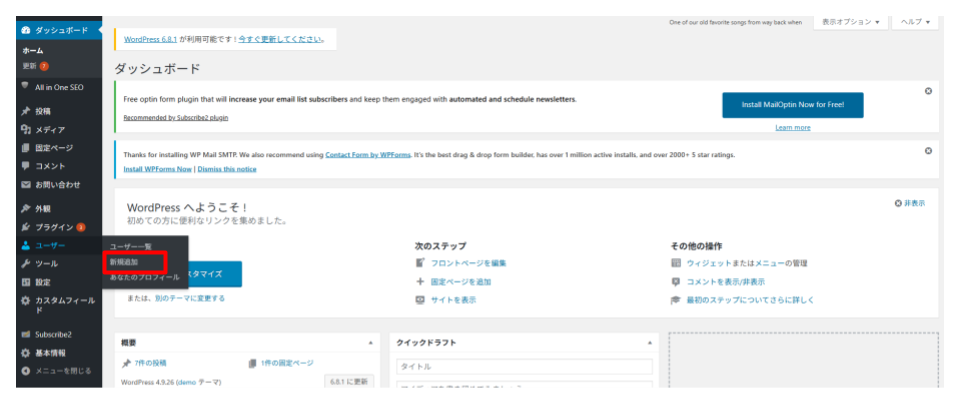Click the monitor icon beside サイトを表示
Image resolution: width=960 pixels, height=401 pixels.
(x=420, y=300)
